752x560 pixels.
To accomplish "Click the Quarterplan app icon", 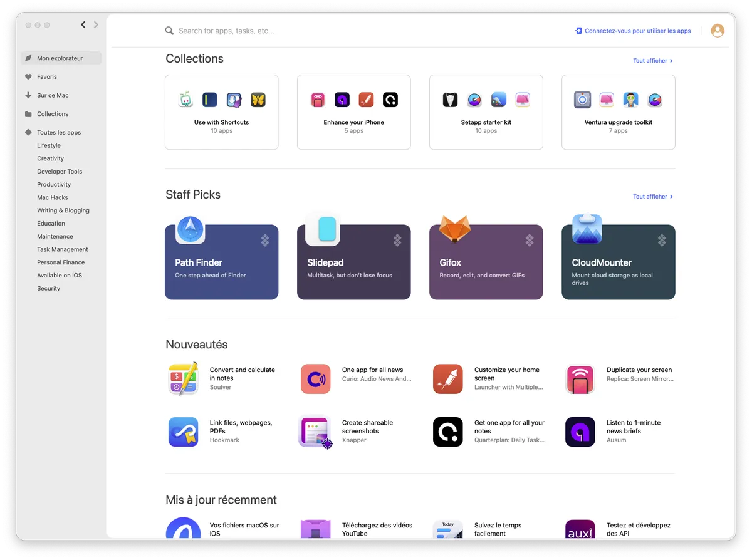I will (x=447, y=432).
